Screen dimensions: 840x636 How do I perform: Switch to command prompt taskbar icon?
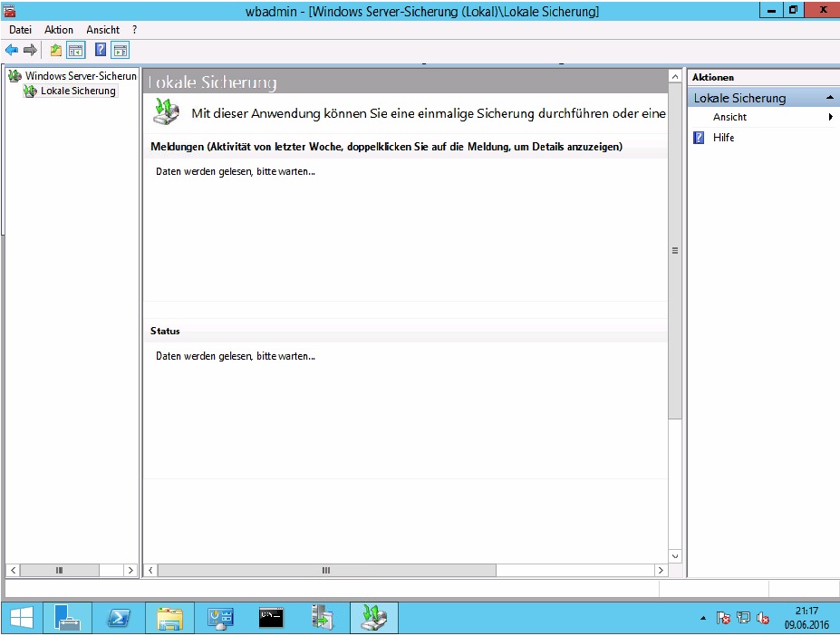pyautogui.click(x=271, y=618)
